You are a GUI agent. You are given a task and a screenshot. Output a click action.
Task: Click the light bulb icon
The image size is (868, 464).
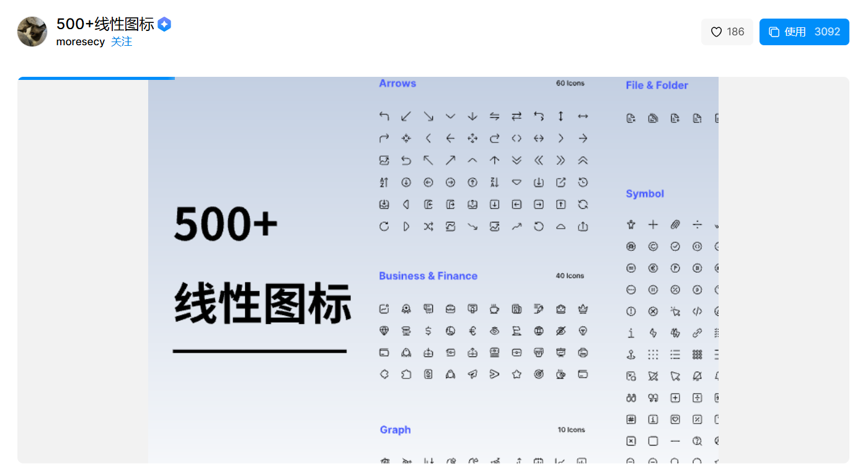pyautogui.click(x=583, y=331)
